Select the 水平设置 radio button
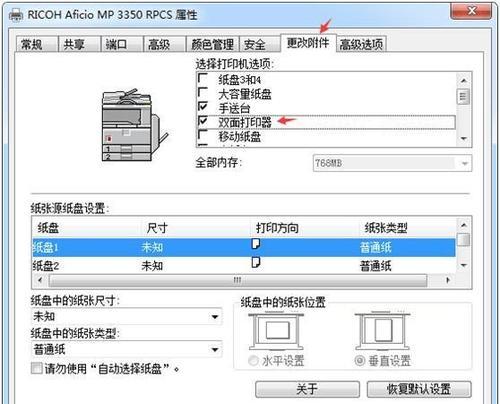This screenshot has width=500, height=404. click(x=253, y=361)
